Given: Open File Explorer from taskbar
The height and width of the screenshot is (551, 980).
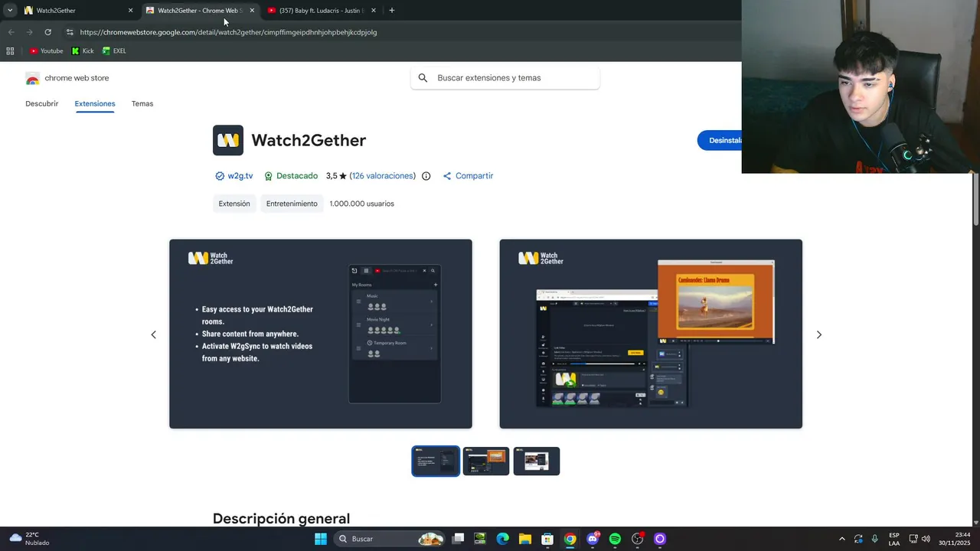Looking at the screenshot, I should (525, 539).
